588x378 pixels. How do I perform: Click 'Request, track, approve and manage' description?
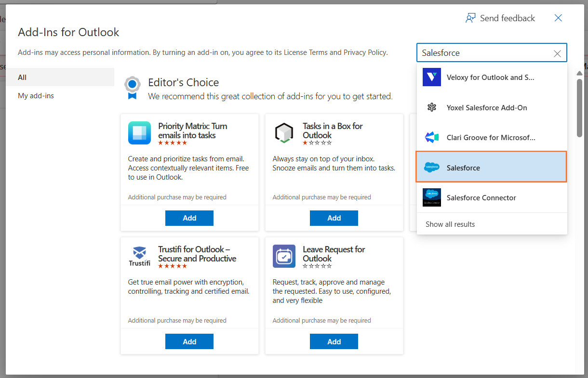click(x=332, y=291)
